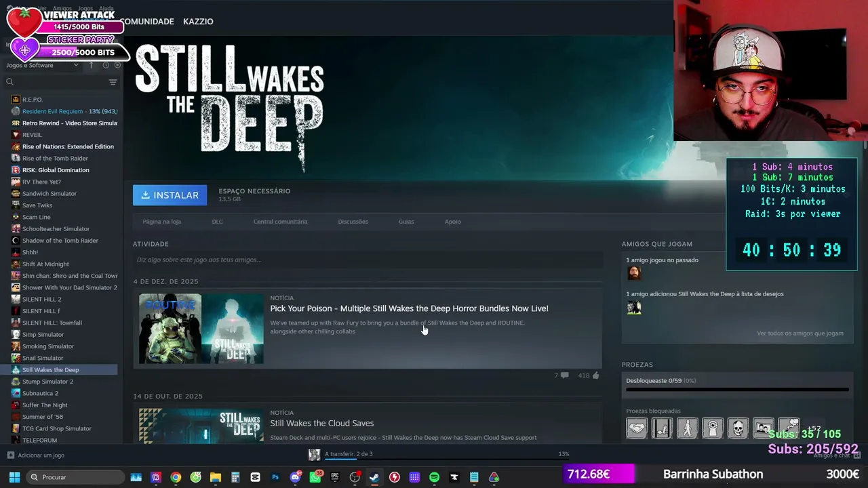This screenshot has width=868, height=488.
Task: Open the Central comunitária tab
Action: (280, 222)
